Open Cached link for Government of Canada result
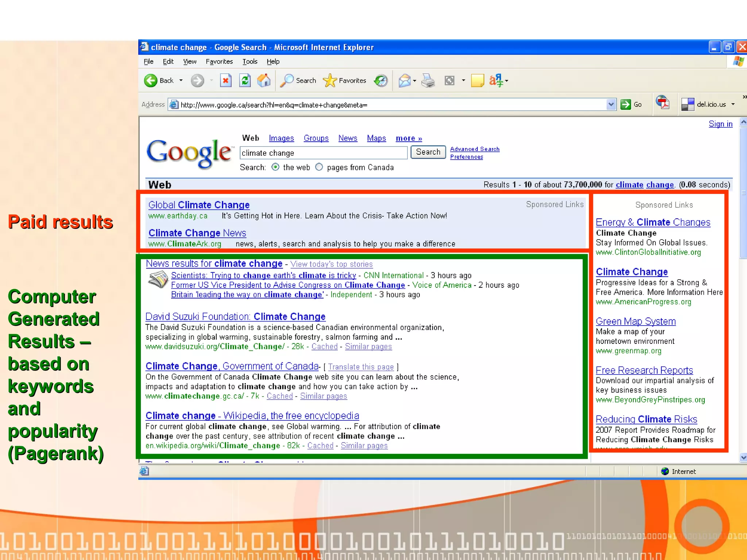 [x=280, y=396]
